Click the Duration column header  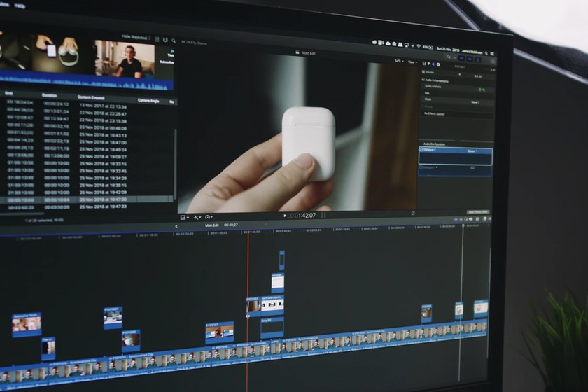(50, 95)
